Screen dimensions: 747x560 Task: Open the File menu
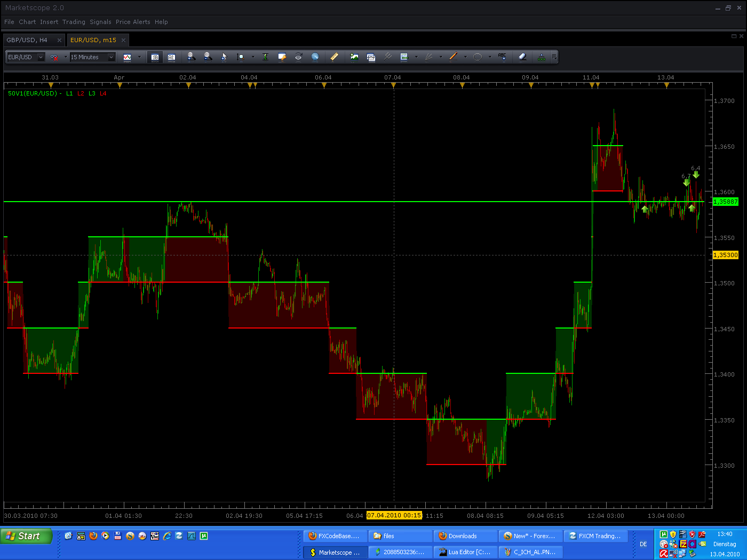(x=9, y=22)
